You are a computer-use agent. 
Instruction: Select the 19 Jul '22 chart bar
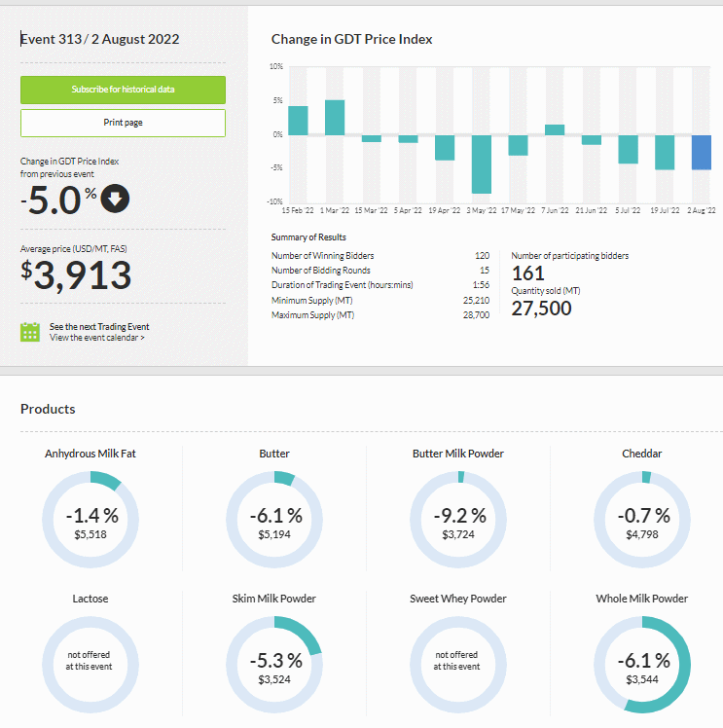[665, 152]
